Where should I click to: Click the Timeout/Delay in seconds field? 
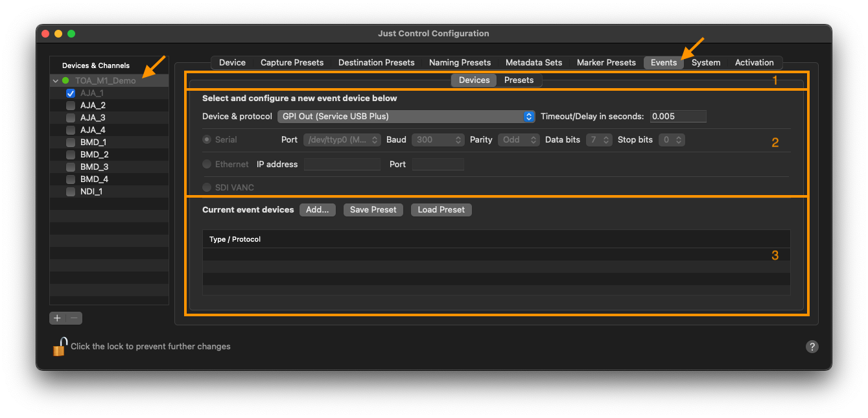pos(678,117)
